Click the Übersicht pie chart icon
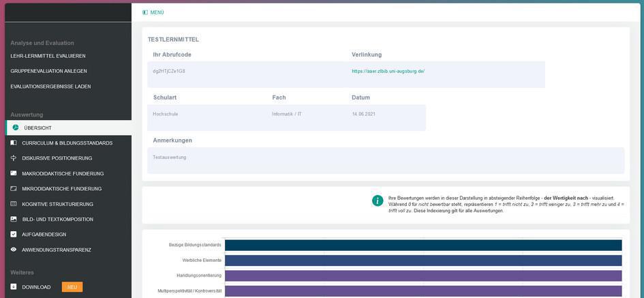The image size is (644, 298). tap(16, 128)
